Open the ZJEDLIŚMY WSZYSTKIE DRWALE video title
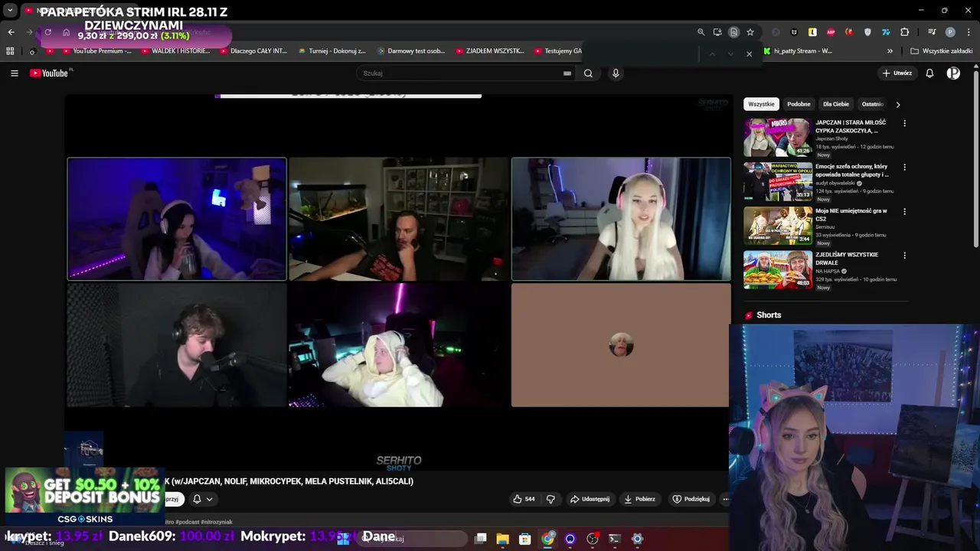 [847, 258]
